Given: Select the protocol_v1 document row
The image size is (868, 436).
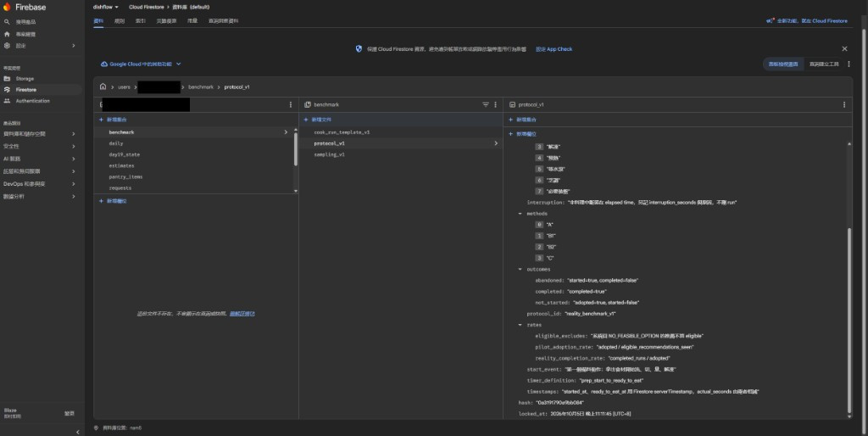Looking at the screenshot, I should point(401,143).
